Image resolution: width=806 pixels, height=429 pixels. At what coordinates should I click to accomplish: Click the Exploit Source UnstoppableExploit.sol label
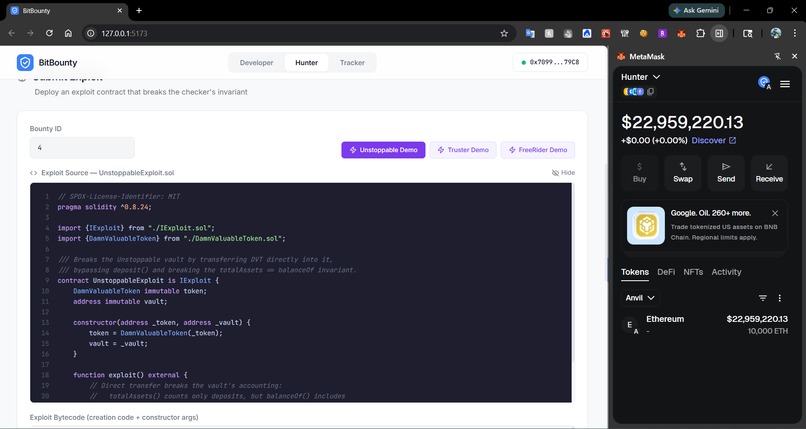pos(107,173)
